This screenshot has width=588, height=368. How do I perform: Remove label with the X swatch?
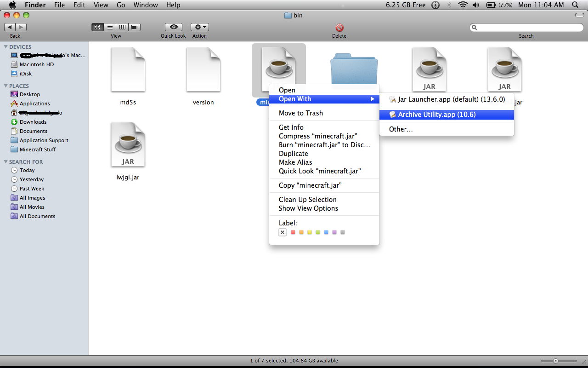point(283,232)
